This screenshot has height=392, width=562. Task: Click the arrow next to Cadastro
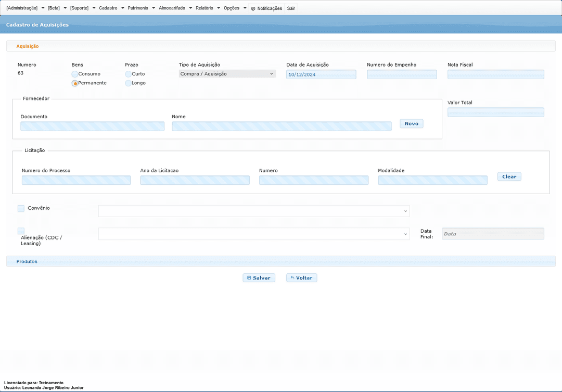[x=123, y=8]
